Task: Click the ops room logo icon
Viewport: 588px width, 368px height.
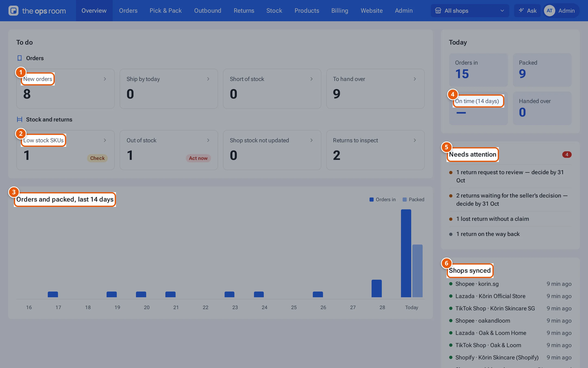Action: tap(13, 11)
